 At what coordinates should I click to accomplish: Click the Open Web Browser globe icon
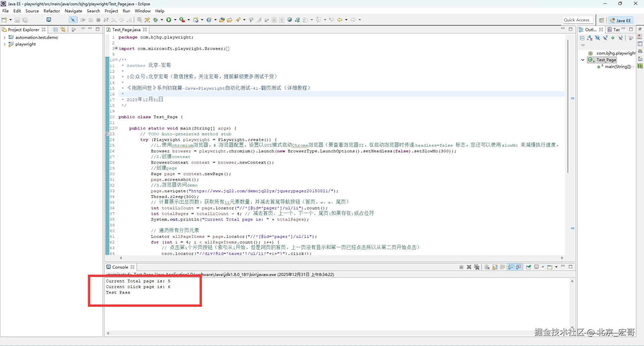[x=290, y=20]
